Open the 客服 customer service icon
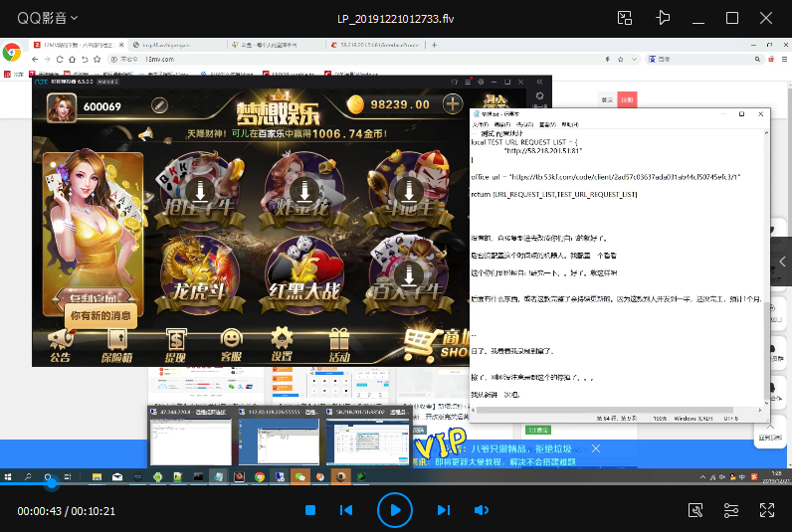Viewport: 792px width, 532px height. 232,347
